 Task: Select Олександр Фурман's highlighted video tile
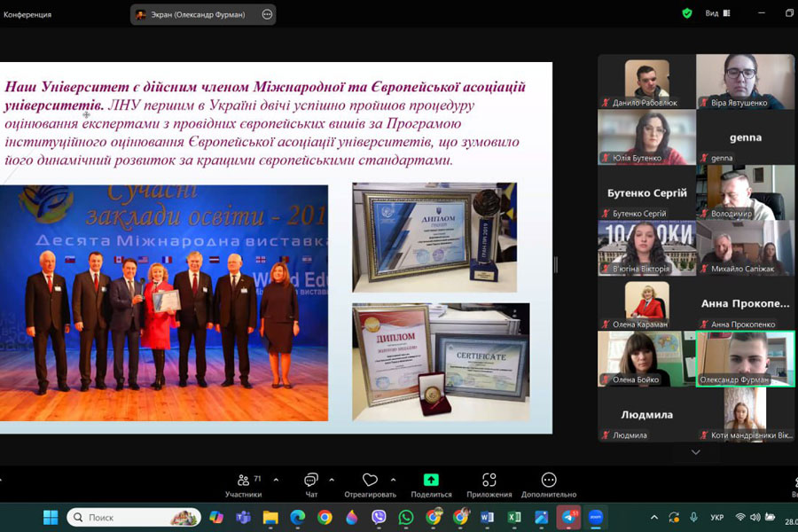(x=745, y=358)
